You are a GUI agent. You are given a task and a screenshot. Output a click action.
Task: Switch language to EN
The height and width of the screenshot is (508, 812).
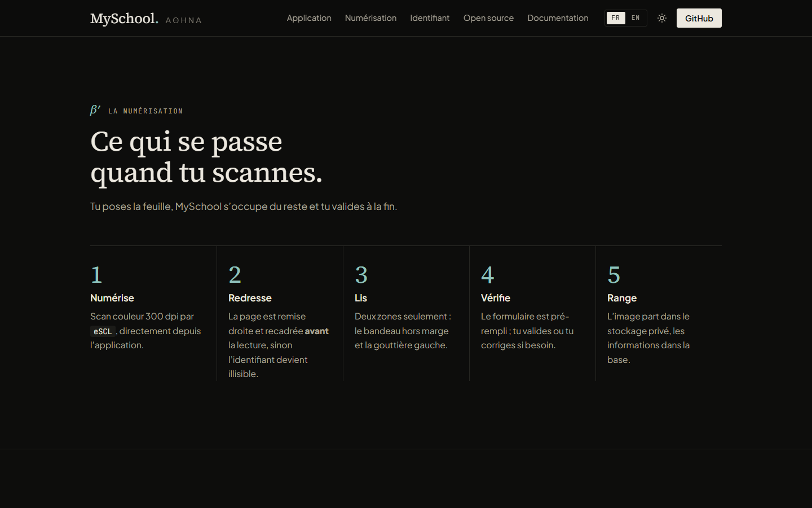click(x=636, y=18)
